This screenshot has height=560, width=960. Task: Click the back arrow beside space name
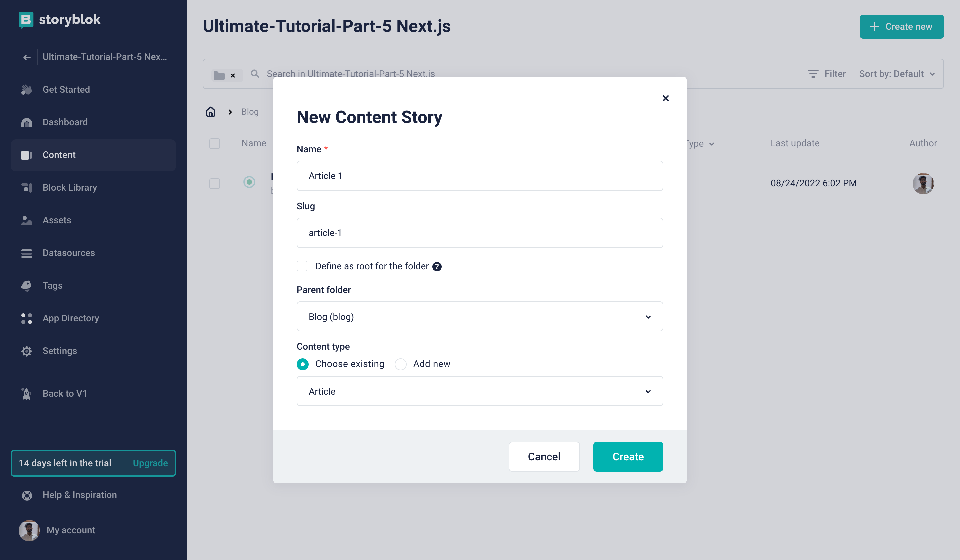click(27, 57)
